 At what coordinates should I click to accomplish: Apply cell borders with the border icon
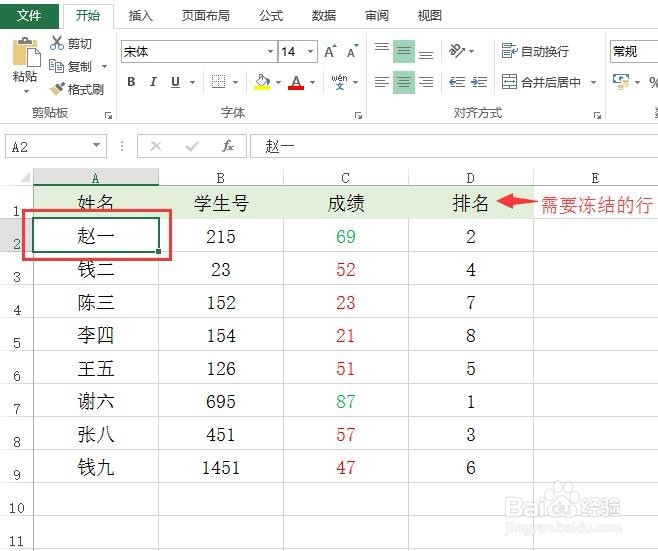tap(218, 82)
